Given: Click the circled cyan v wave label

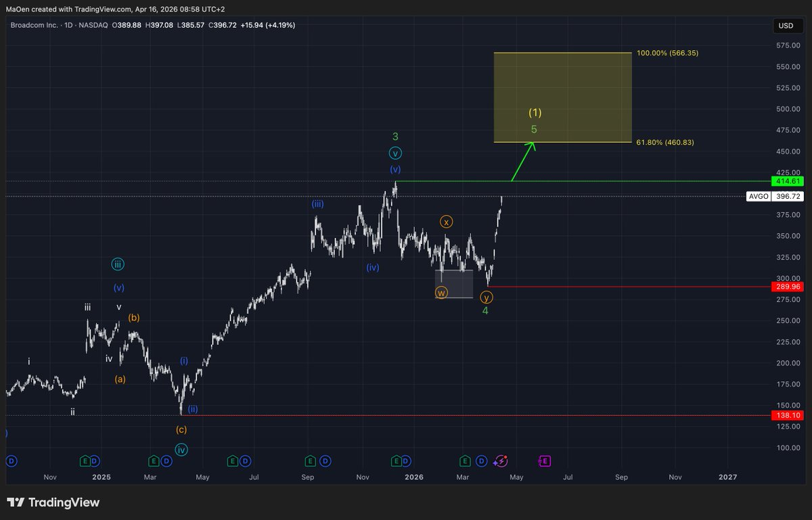Looking at the screenshot, I should (395, 153).
